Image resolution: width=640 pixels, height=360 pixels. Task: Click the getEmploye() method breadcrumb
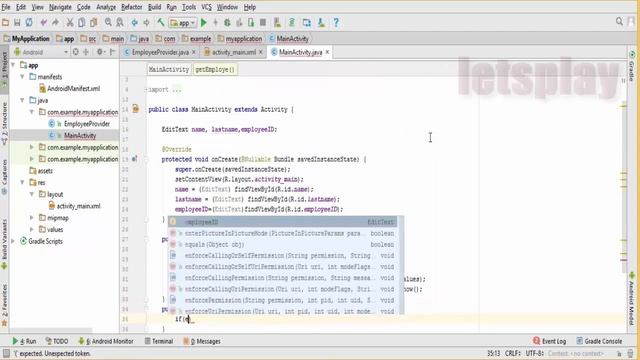215,69
